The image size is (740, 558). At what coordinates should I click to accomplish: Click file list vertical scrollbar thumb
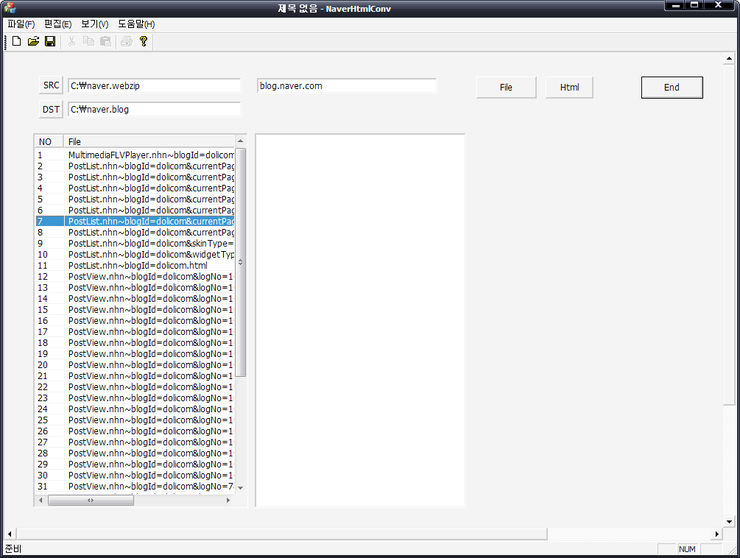[240, 262]
